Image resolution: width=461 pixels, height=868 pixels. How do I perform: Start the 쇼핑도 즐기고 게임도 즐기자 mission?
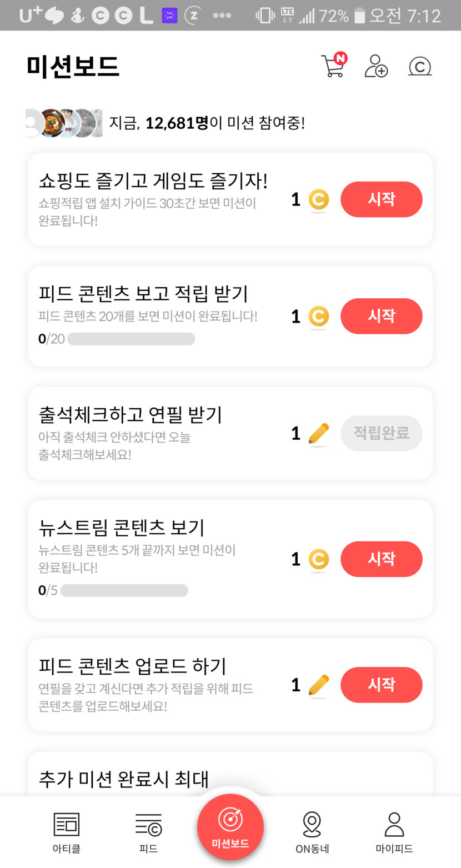[x=381, y=199]
